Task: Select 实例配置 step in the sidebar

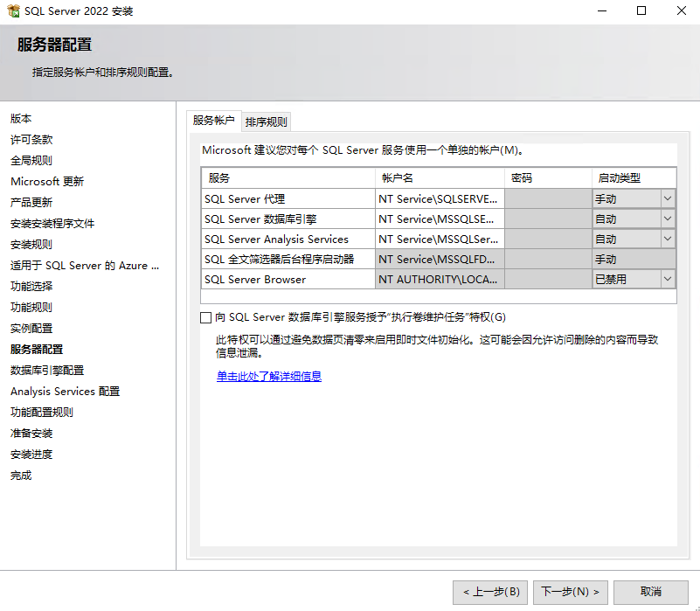Action: click(x=31, y=329)
